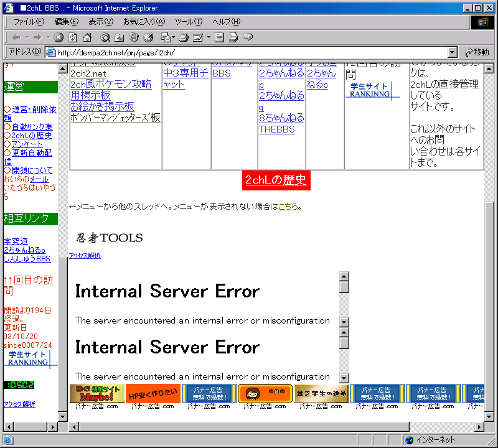Viewport: 498px width, 448px height.
Task: Open the しんしゅうBBS link
Action: tap(27, 259)
